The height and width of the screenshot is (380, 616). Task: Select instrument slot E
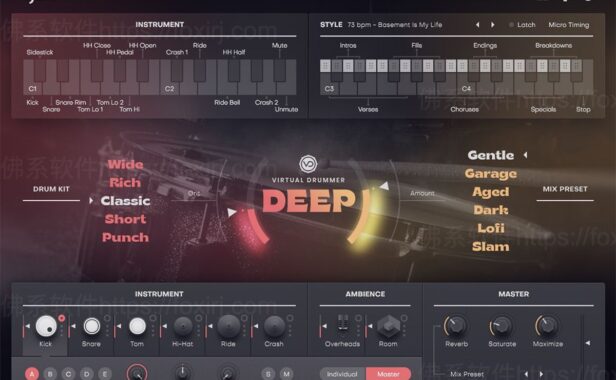pos(105,374)
